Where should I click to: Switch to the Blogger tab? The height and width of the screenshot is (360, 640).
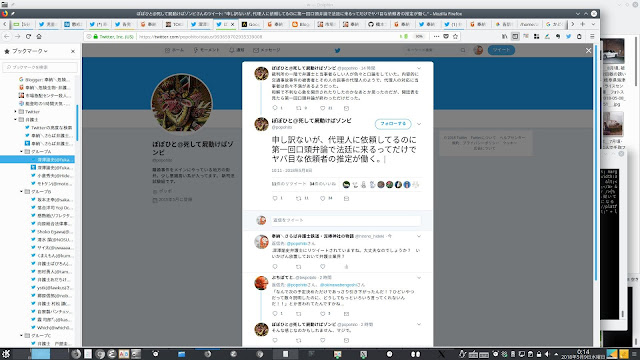[x=301, y=24]
